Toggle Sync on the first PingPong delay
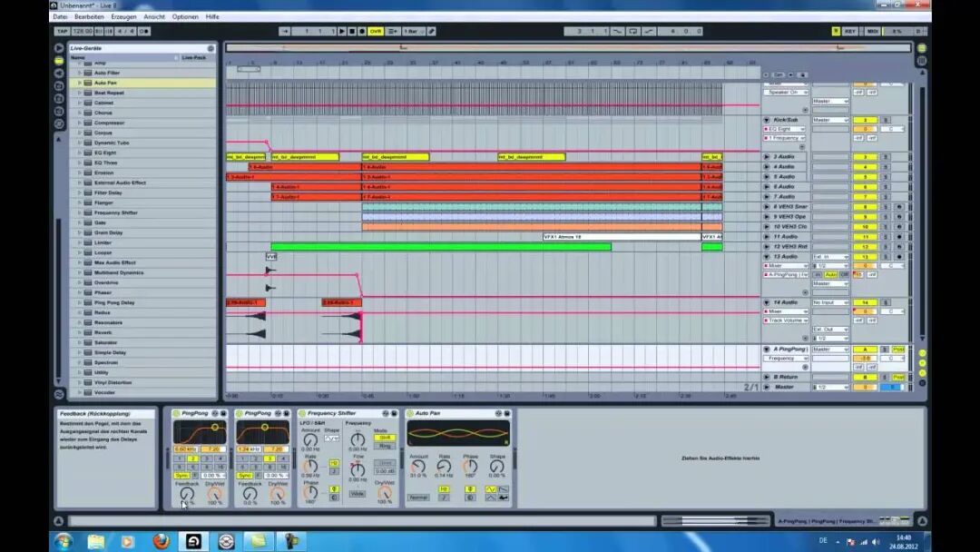 pyautogui.click(x=181, y=476)
